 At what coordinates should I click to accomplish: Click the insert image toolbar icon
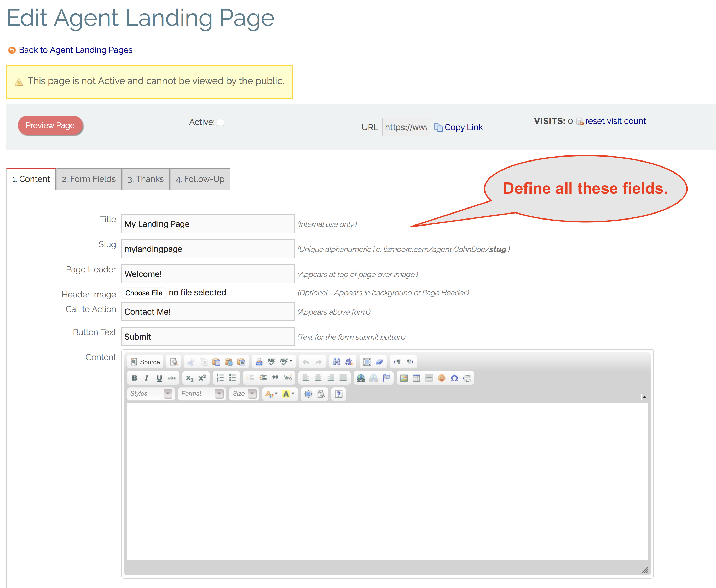click(x=404, y=378)
